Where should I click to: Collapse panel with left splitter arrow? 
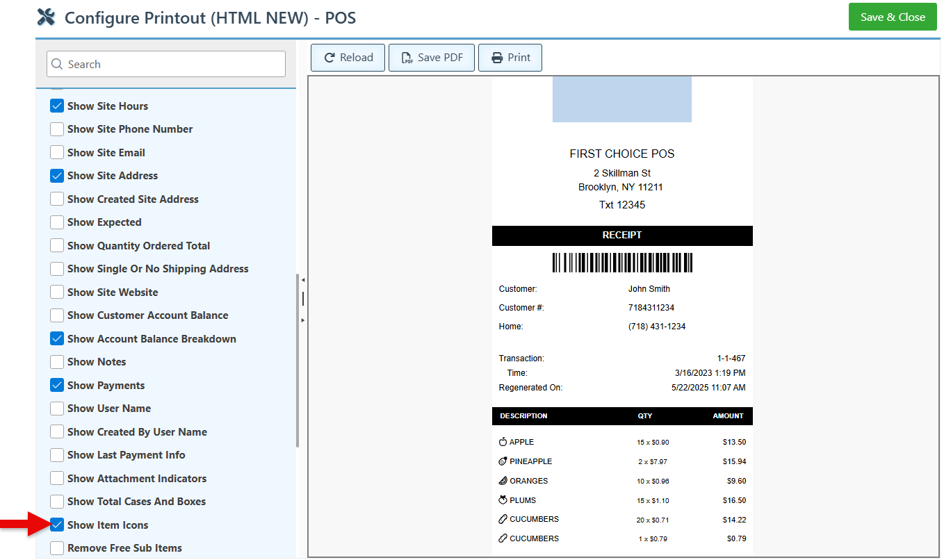302,279
